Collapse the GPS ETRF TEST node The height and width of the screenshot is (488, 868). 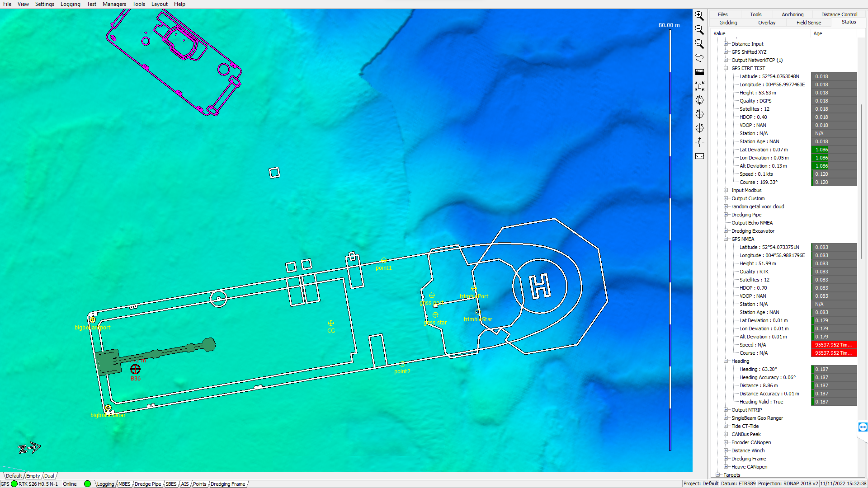pyautogui.click(x=726, y=68)
